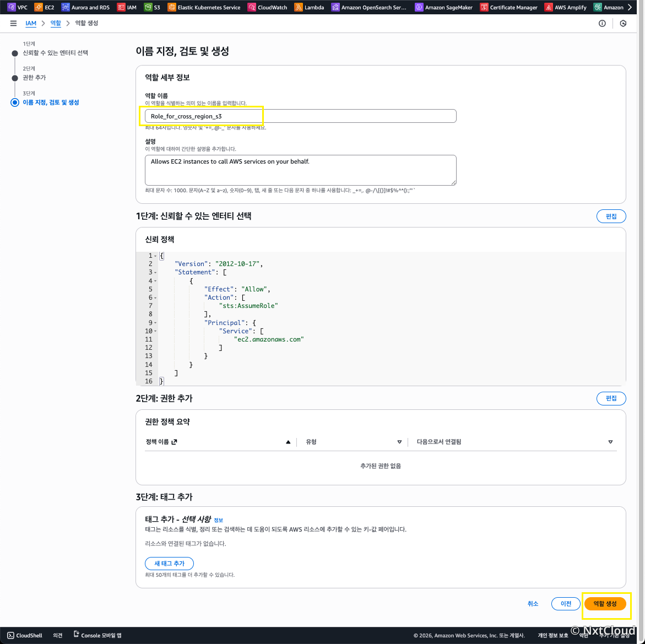The image size is (645, 644).
Task: Sort by 정책 이름 ascending arrow
Action: coord(288,442)
